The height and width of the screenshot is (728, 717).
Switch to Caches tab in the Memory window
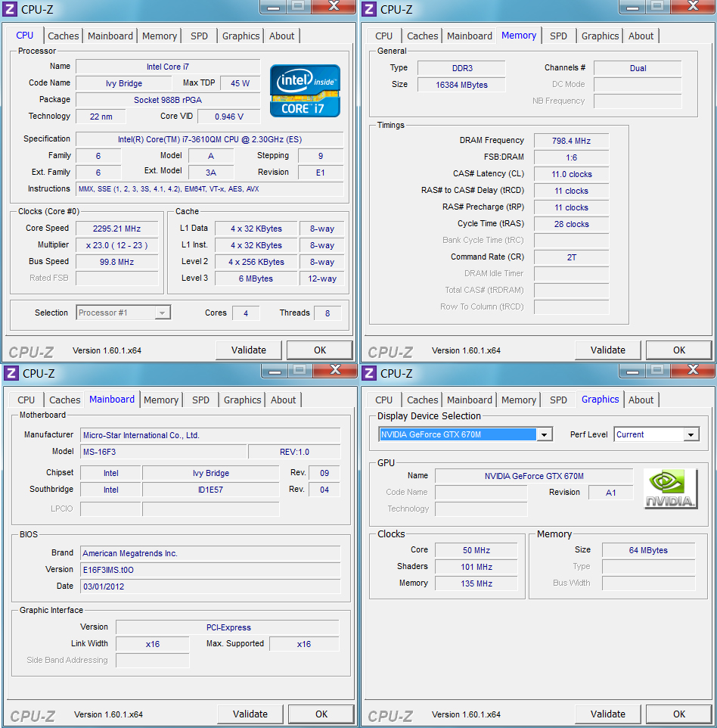[x=422, y=36]
